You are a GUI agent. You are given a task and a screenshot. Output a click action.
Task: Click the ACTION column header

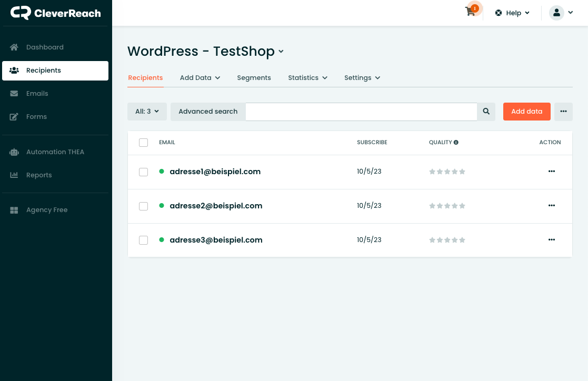click(550, 143)
